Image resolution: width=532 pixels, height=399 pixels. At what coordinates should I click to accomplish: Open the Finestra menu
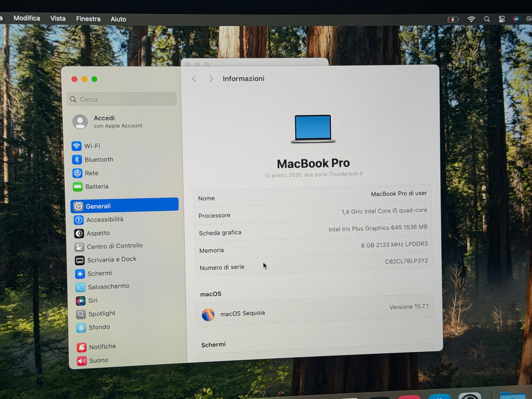(88, 19)
